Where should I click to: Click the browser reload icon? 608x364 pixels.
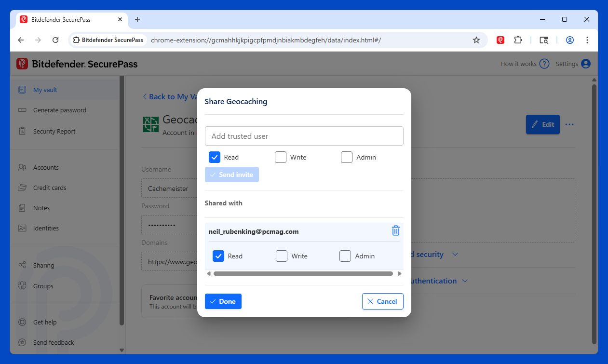click(55, 40)
